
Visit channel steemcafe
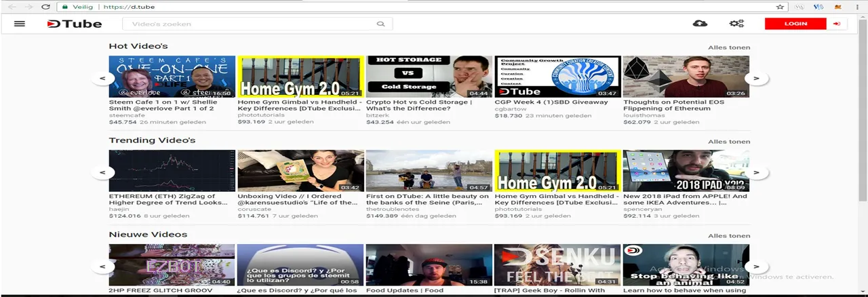(x=127, y=115)
